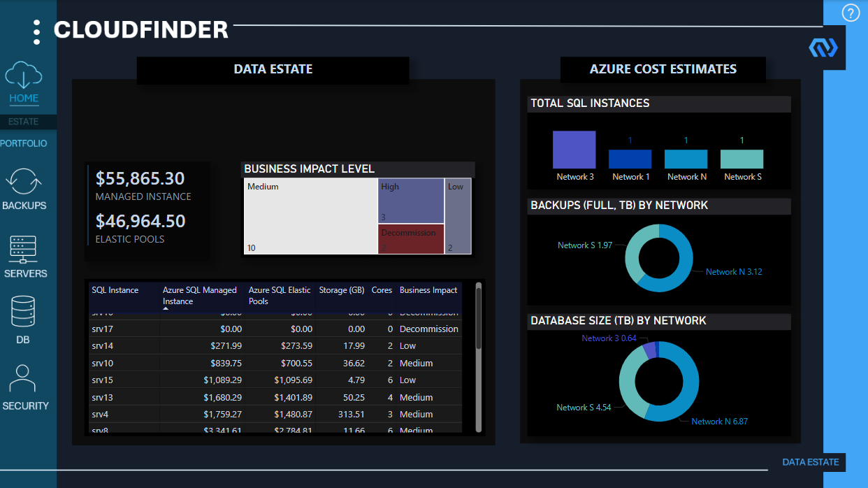Sort by the SQL Instance column header

pos(115,290)
